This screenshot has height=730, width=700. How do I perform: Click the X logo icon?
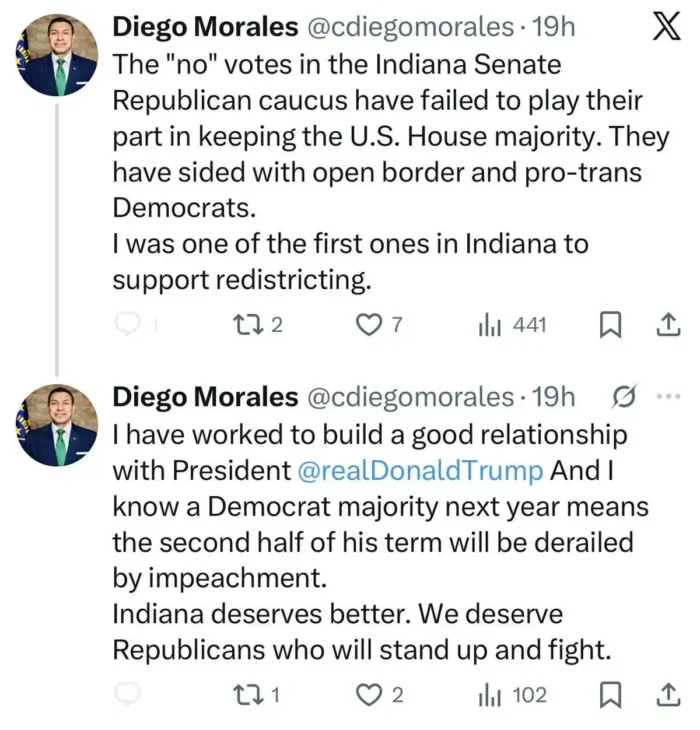pos(665,27)
